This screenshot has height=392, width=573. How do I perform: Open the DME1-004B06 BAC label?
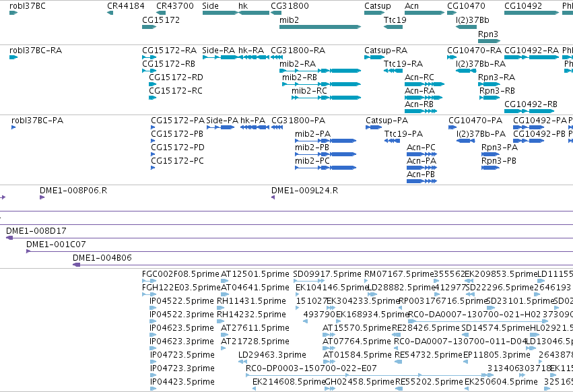click(102, 258)
